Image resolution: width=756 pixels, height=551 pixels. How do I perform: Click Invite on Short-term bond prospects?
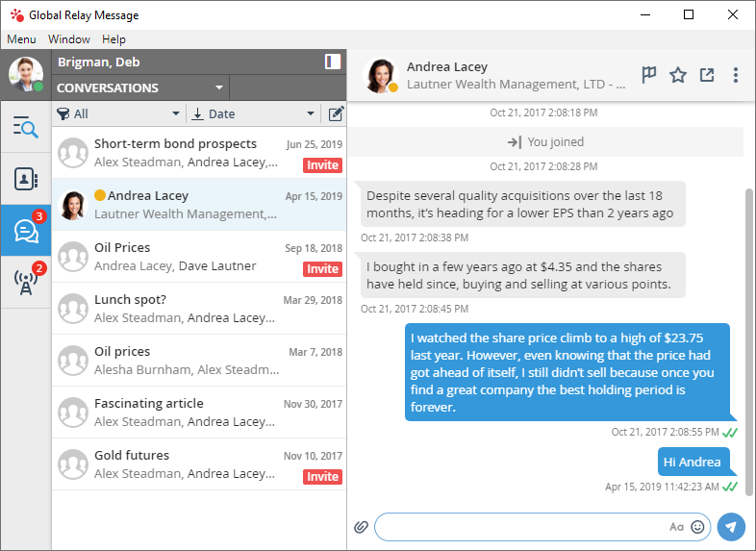(322, 165)
